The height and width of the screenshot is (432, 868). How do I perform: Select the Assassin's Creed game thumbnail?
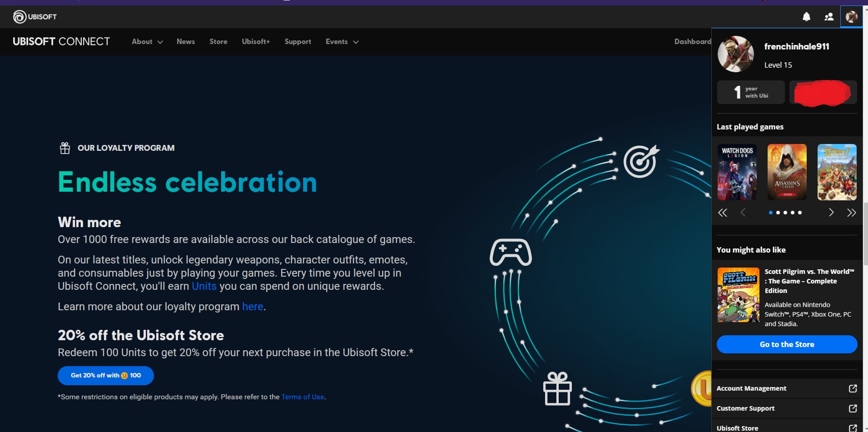tap(787, 172)
